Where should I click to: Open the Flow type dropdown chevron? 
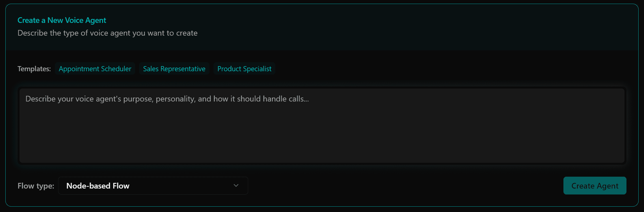click(235, 186)
